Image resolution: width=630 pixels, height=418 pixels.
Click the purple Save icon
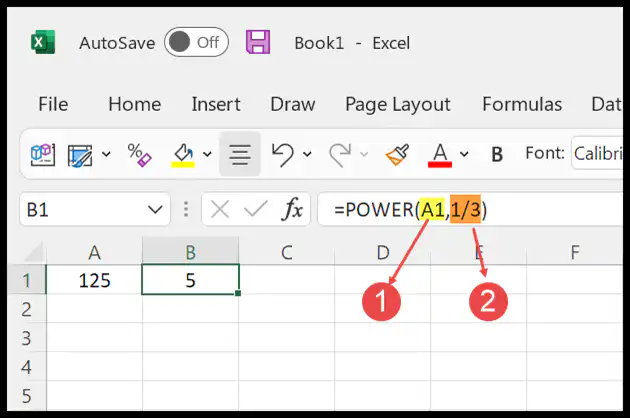[258, 42]
